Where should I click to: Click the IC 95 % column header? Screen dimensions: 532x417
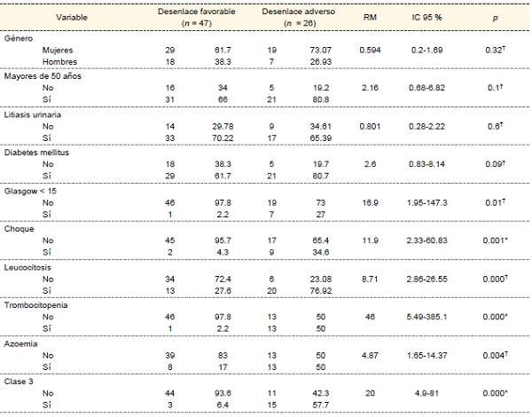click(x=434, y=17)
